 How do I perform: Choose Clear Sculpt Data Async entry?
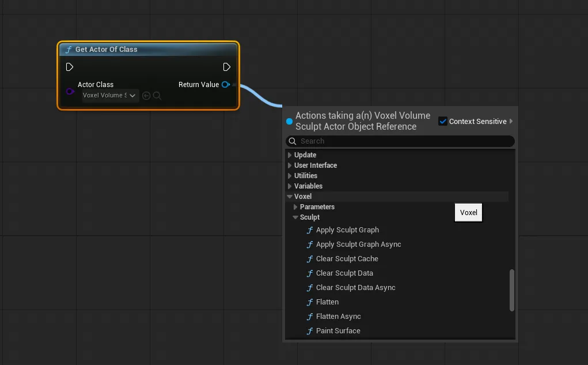355,288
